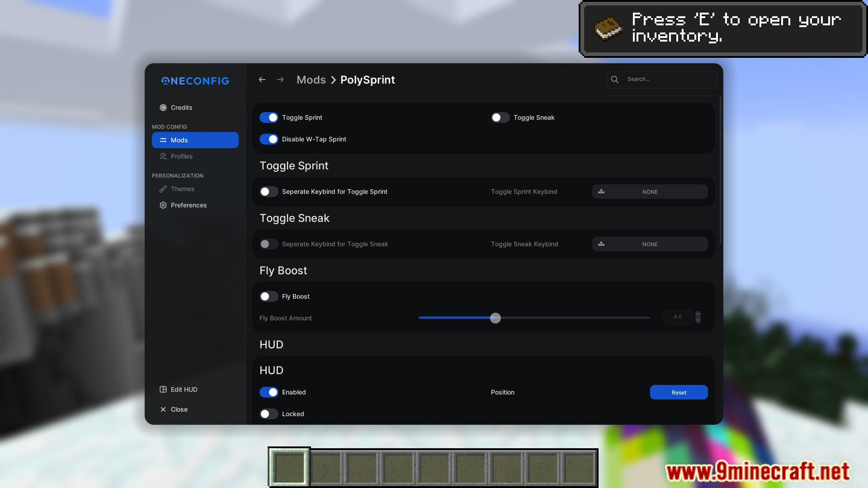
Task: Click the Credits icon in the sidebar
Action: (163, 108)
